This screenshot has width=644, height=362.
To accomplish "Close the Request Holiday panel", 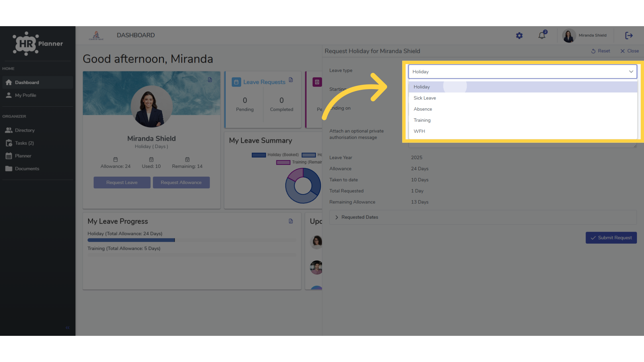I will (630, 51).
